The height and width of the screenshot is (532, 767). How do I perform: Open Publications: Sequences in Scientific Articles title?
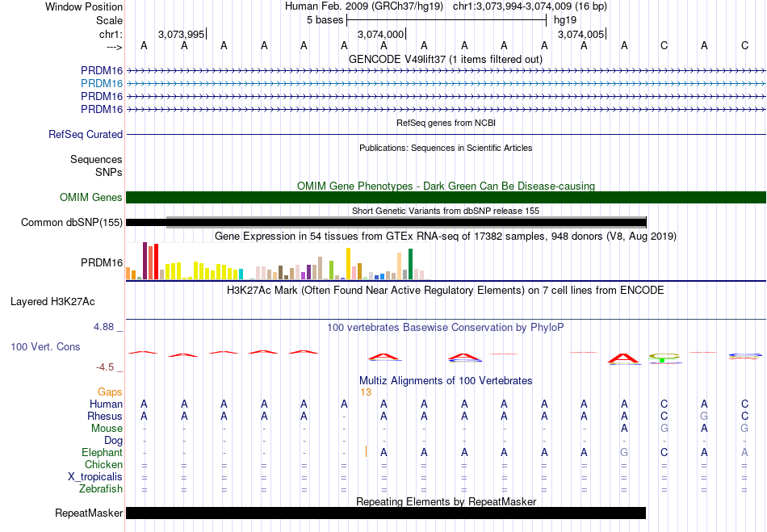point(446,149)
